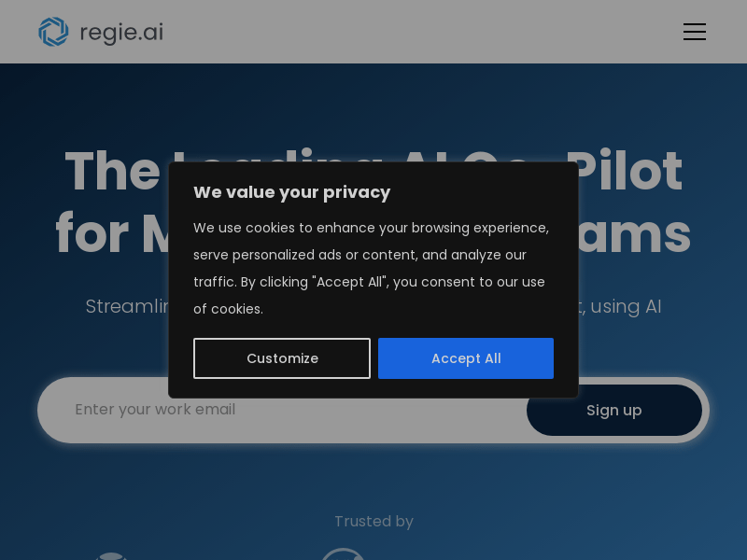Click the "Trusted by" label
This screenshot has width=747, height=560.
click(373, 522)
